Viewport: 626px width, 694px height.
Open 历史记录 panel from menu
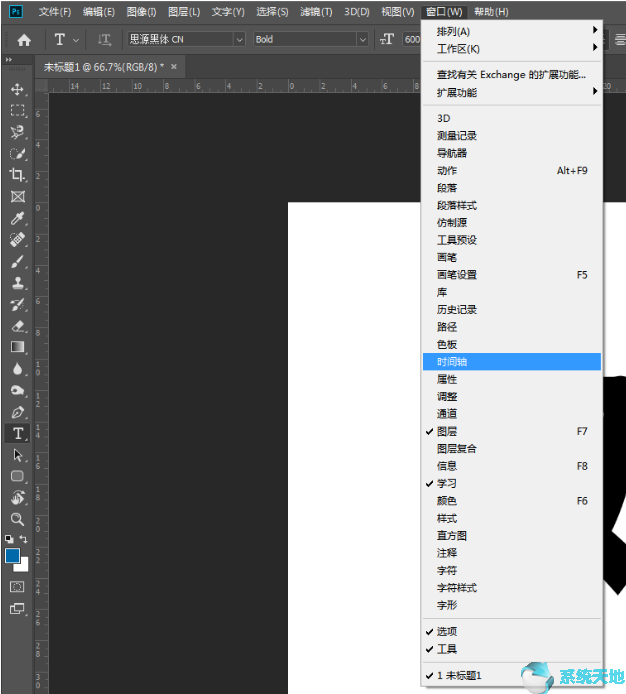[512, 309]
